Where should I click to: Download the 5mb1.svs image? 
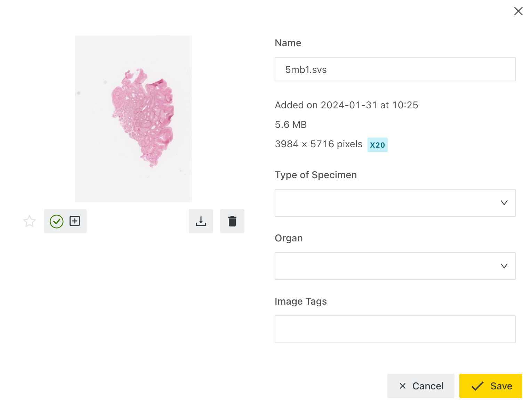click(x=201, y=221)
